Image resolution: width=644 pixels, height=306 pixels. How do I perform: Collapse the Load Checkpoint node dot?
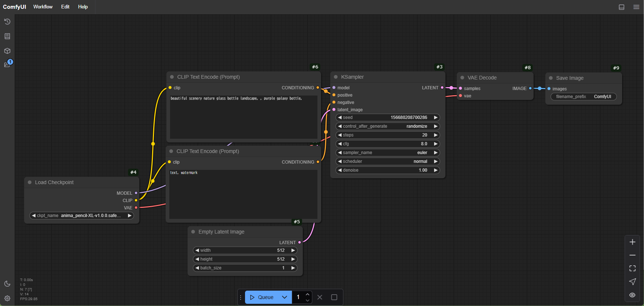pyautogui.click(x=30, y=182)
